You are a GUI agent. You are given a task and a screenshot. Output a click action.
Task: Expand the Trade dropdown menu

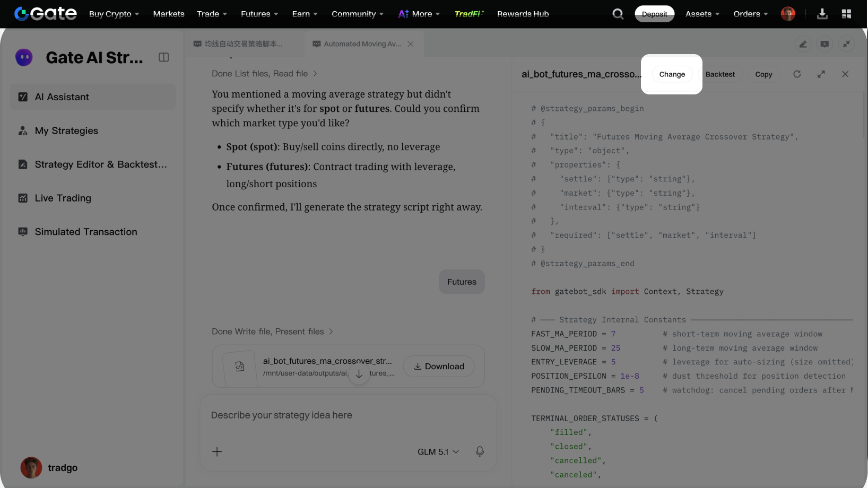[212, 14]
